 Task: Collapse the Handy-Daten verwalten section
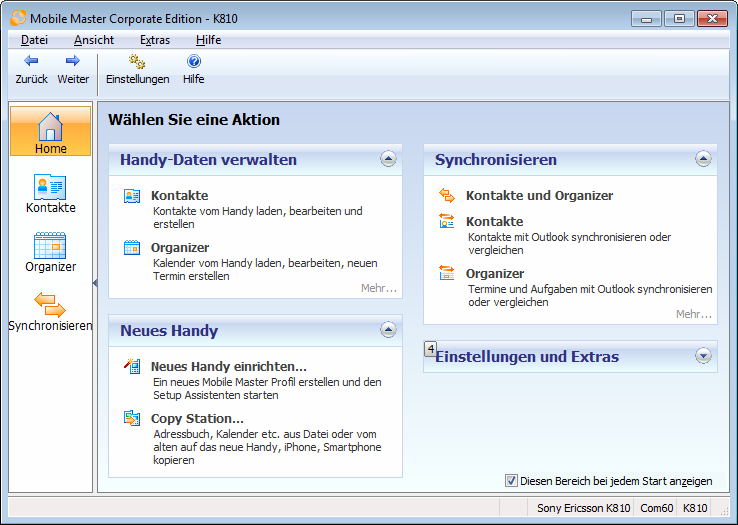[x=388, y=159]
